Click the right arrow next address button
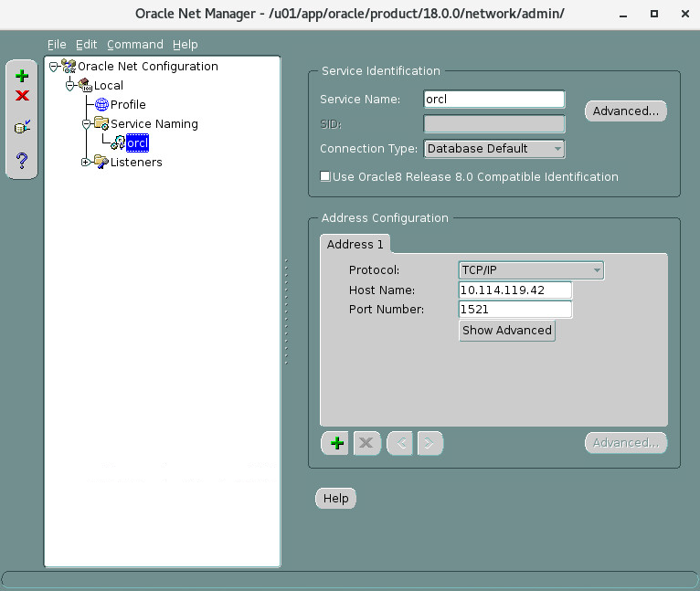This screenshot has height=591, width=700. pos(430,443)
